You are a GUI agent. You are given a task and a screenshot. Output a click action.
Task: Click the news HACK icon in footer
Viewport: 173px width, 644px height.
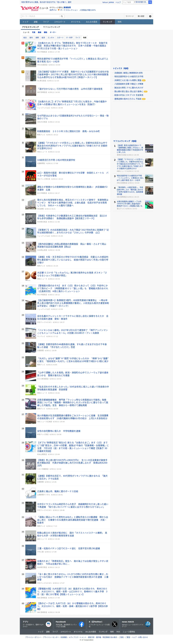point(148,624)
